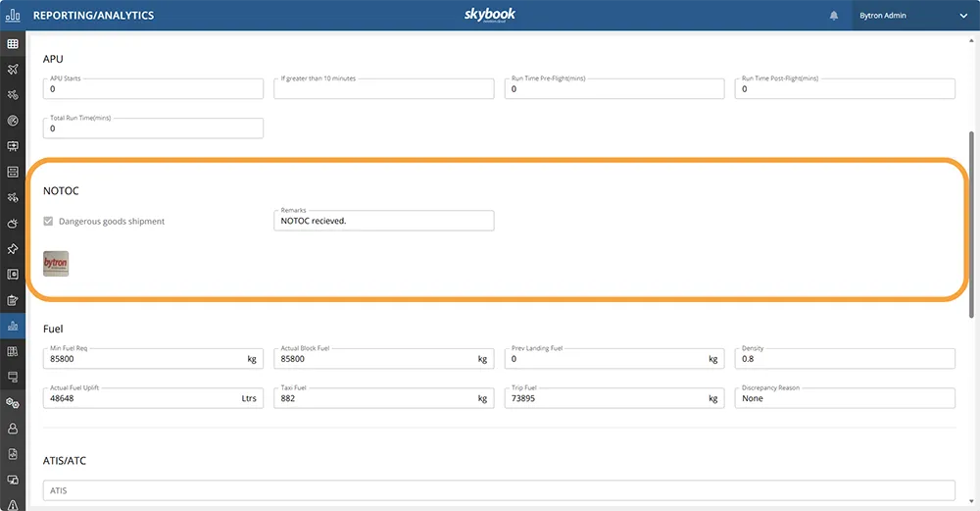980x511 pixels.
Task: Open the grid icon in the sidebar
Action: click(13, 44)
